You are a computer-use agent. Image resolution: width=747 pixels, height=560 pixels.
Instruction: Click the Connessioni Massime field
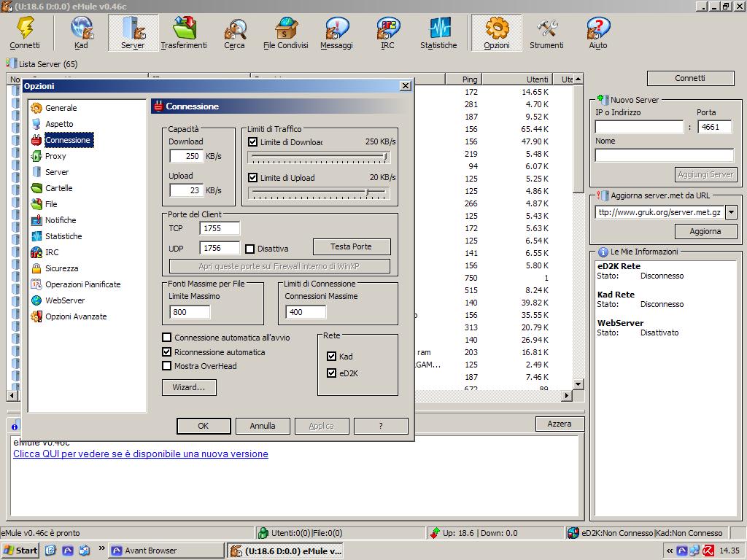[306, 312]
